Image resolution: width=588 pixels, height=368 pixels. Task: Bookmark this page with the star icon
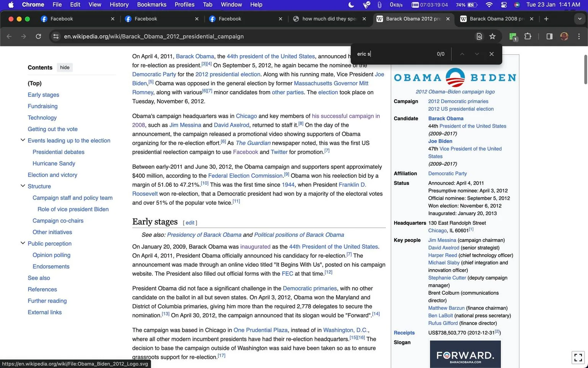click(492, 36)
